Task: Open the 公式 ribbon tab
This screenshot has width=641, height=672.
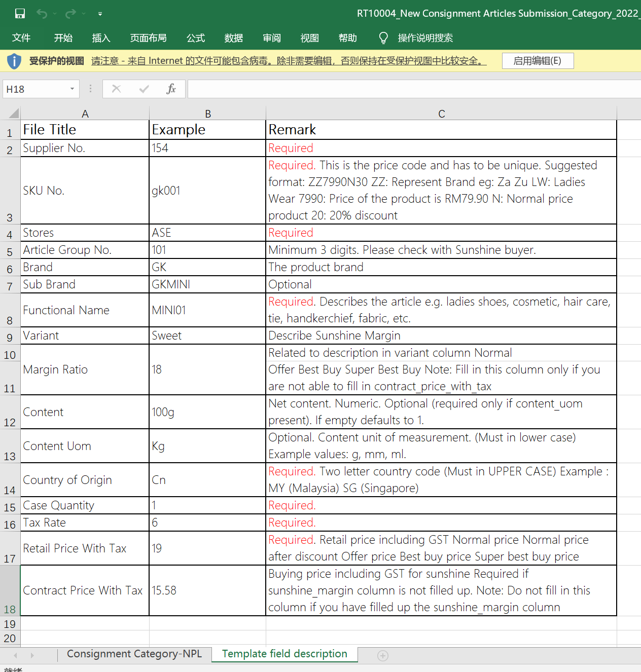Action: point(195,38)
